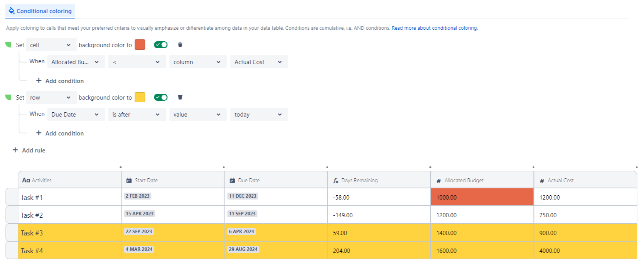Viewport: 644px width, 264px height.
Task: Click the green marker beside the row rule
Action: tap(8, 97)
